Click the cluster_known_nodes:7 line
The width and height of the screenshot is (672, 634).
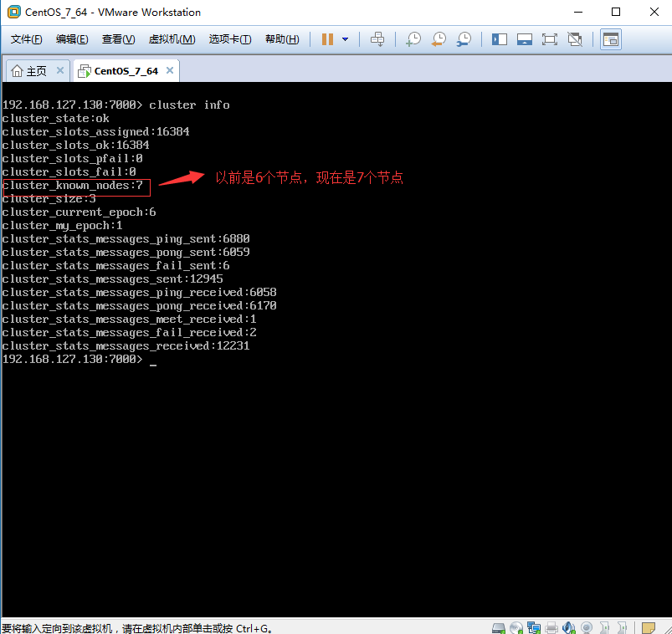pos(73,186)
